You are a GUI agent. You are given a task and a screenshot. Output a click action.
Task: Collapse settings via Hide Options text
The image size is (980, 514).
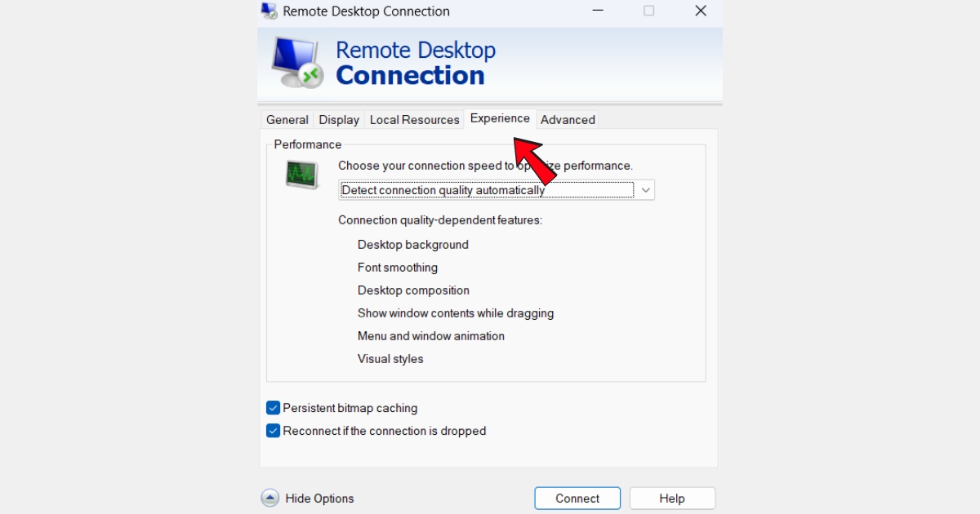coord(319,498)
